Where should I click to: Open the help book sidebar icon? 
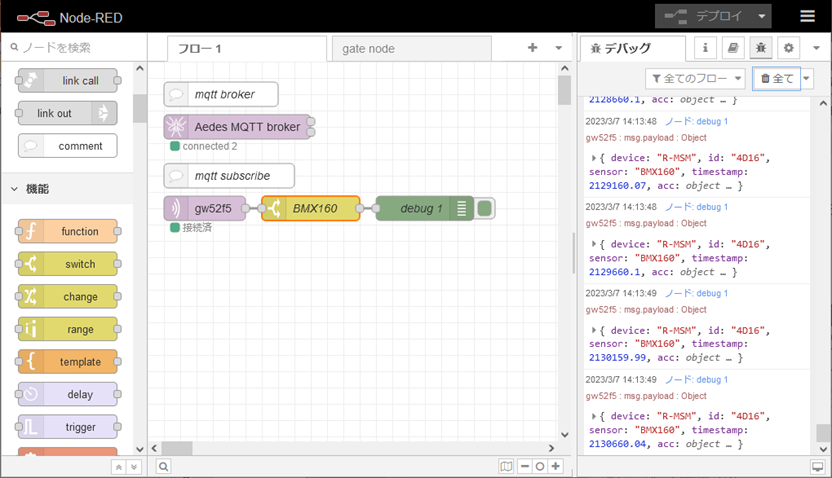[733, 48]
